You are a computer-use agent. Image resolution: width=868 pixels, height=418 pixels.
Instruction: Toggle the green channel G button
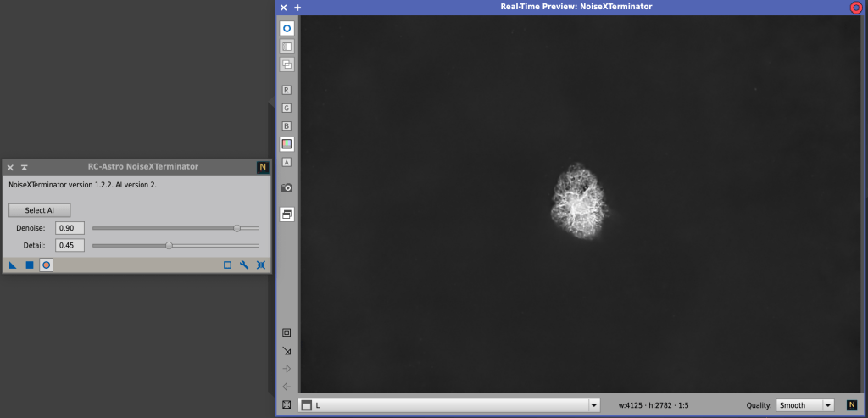pos(287,108)
